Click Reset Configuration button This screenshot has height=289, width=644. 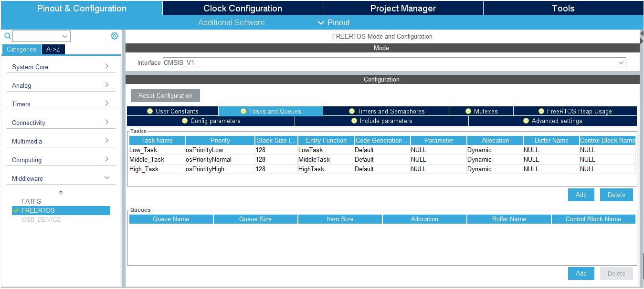point(165,95)
